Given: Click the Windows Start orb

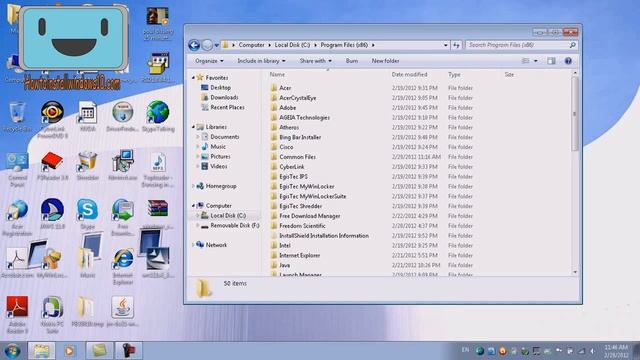Looking at the screenshot, I should coord(13,351).
